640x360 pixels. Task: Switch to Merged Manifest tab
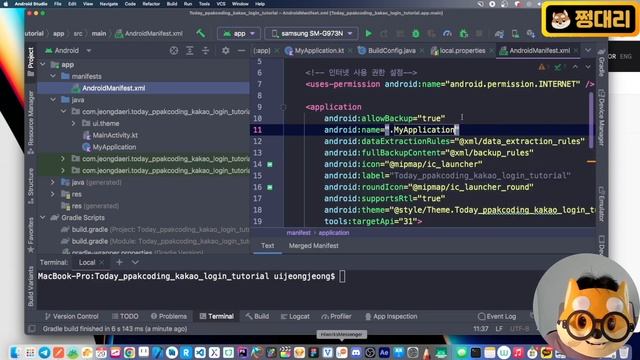[x=313, y=246]
